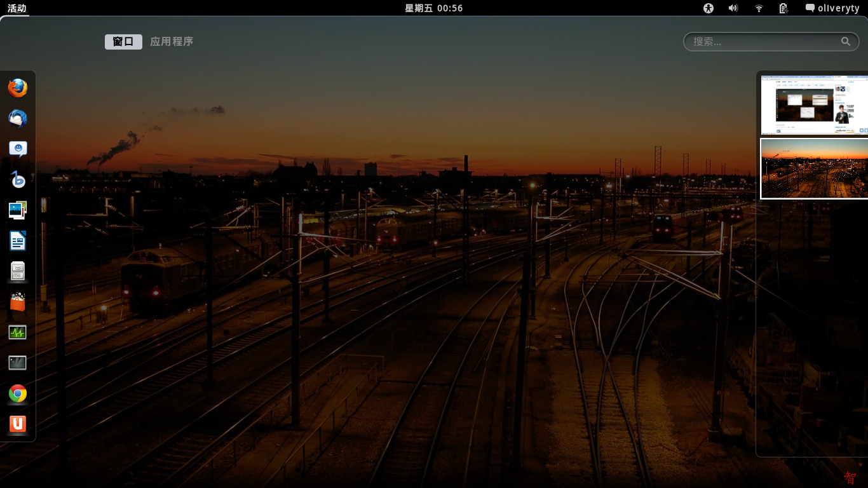The width and height of the screenshot is (868, 488).
Task: Launch System Monitor from the dock
Action: click(18, 332)
